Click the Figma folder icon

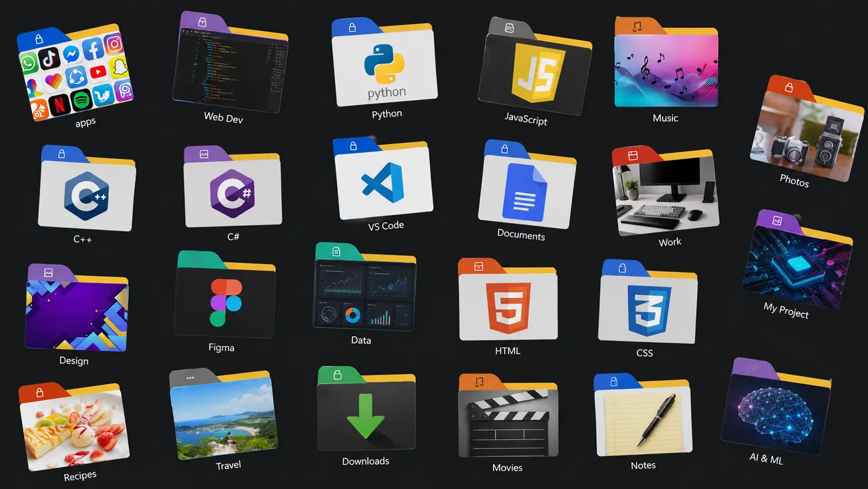(x=225, y=295)
